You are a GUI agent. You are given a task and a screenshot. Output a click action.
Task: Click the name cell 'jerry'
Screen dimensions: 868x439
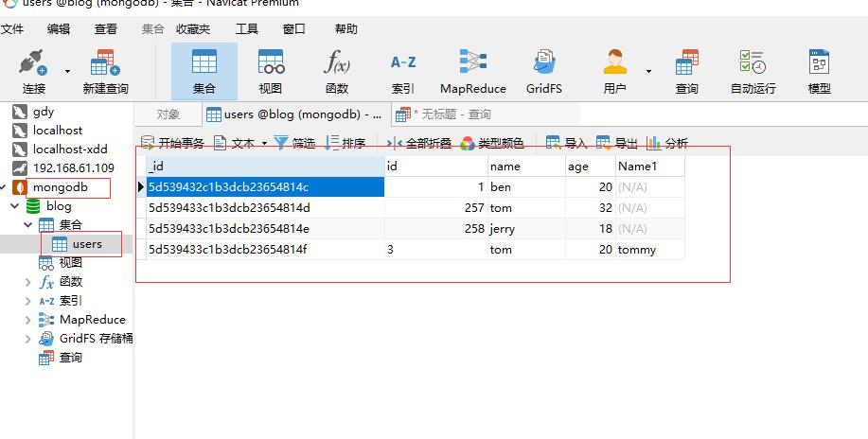coord(526,229)
